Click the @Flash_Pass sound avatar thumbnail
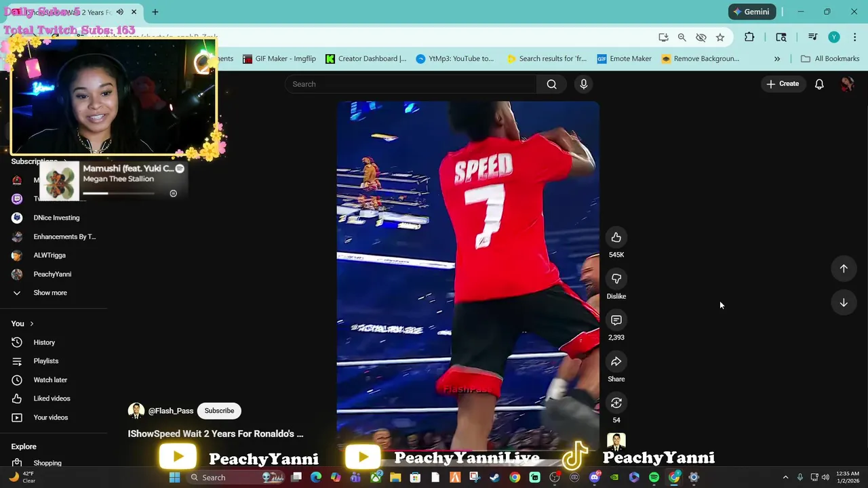Image resolution: width=868 pixels, height=488 pixels. click(x=616, y=442)
